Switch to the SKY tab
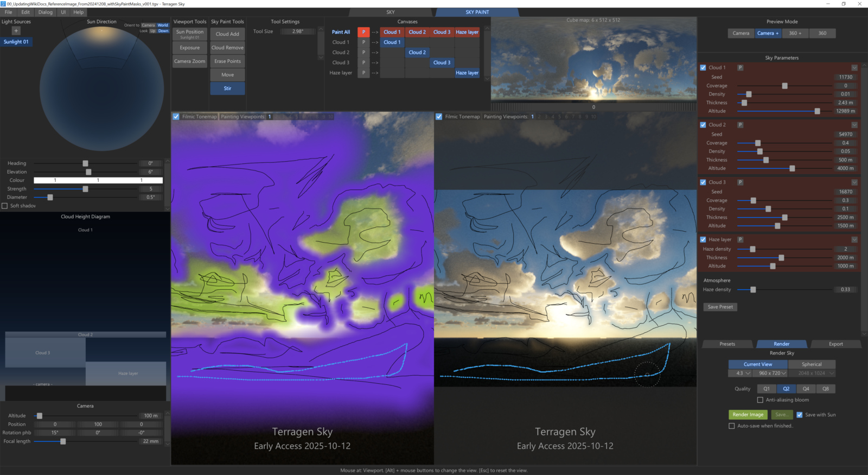The width and height of the screenshot is (868, 475). click(391, 12)
